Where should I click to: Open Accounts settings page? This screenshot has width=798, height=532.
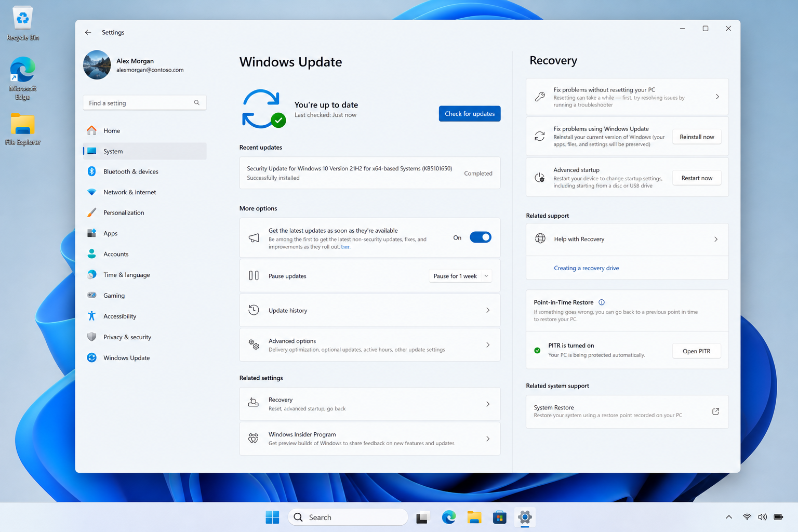pos(145,254)
